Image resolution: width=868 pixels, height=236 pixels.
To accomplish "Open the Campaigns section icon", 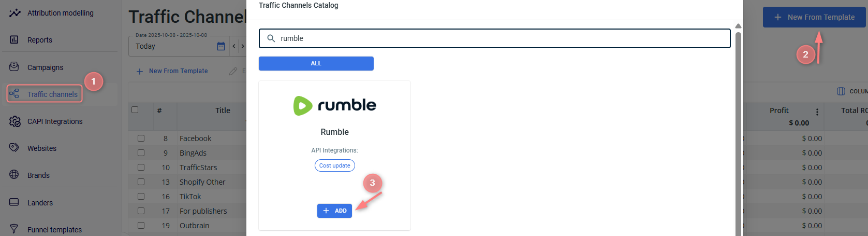I will [x=14, y=67].
